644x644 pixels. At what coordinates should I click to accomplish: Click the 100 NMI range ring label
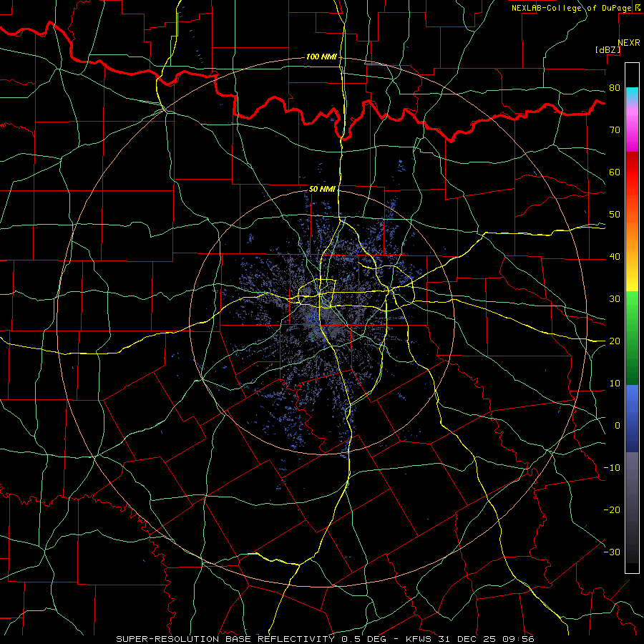(321, 57)
